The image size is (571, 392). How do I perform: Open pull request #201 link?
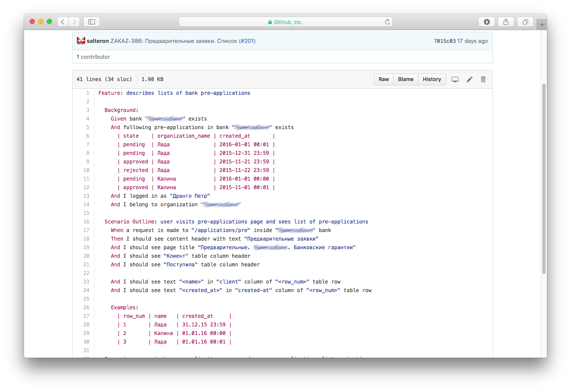[x=247, y=41]
